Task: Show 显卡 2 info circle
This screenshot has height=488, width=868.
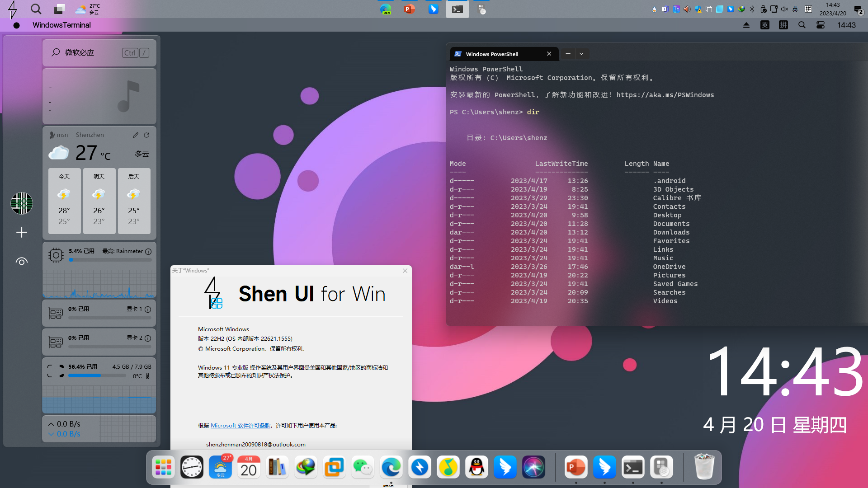Action: 148,338
